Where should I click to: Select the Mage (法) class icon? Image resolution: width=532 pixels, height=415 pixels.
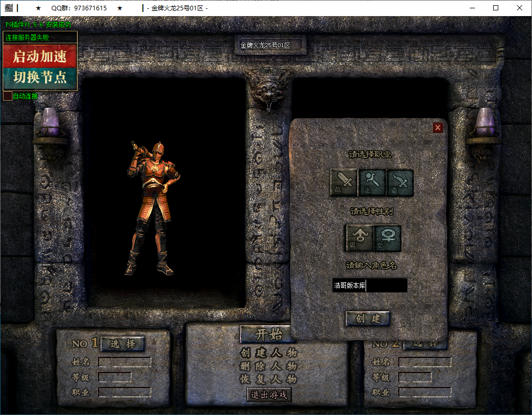pos(372,183)
